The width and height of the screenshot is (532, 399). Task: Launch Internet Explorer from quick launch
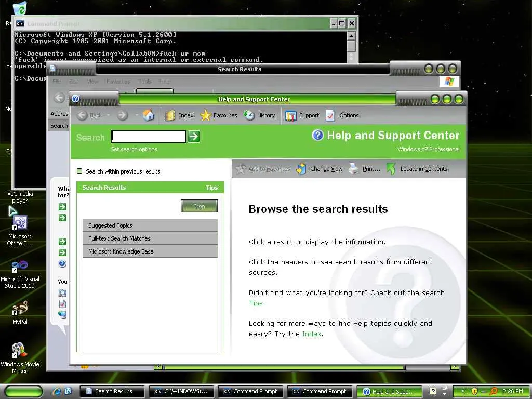(x=57, y=391)
